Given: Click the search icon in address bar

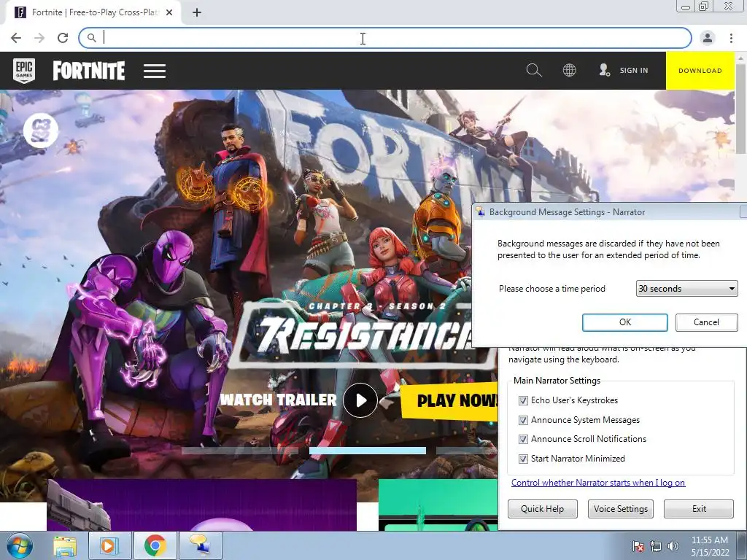Looking at the screenshot, I should [x=91, y=38].
